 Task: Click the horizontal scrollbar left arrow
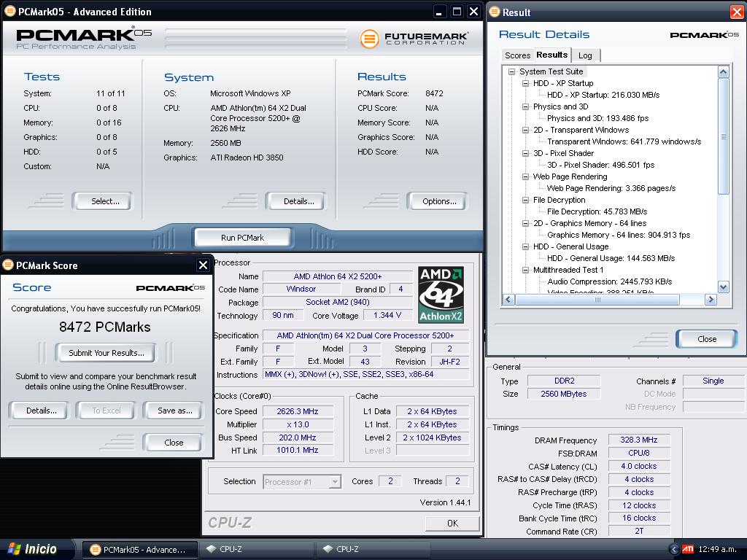[x=508, y=300]
